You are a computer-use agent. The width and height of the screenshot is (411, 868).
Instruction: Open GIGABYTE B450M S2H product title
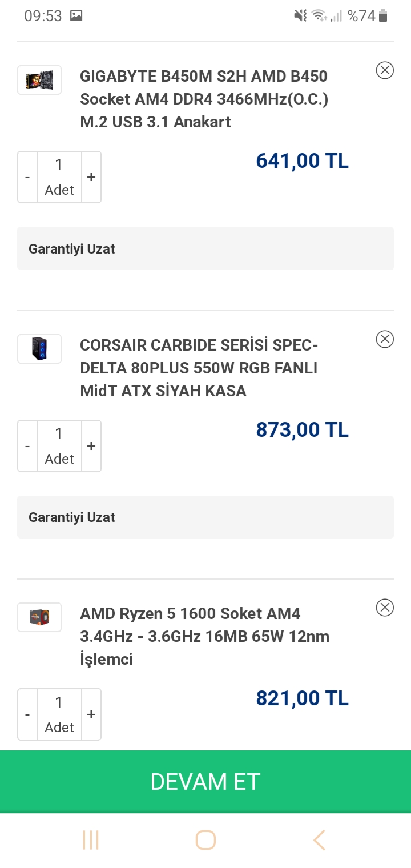(x=204, y=99)
